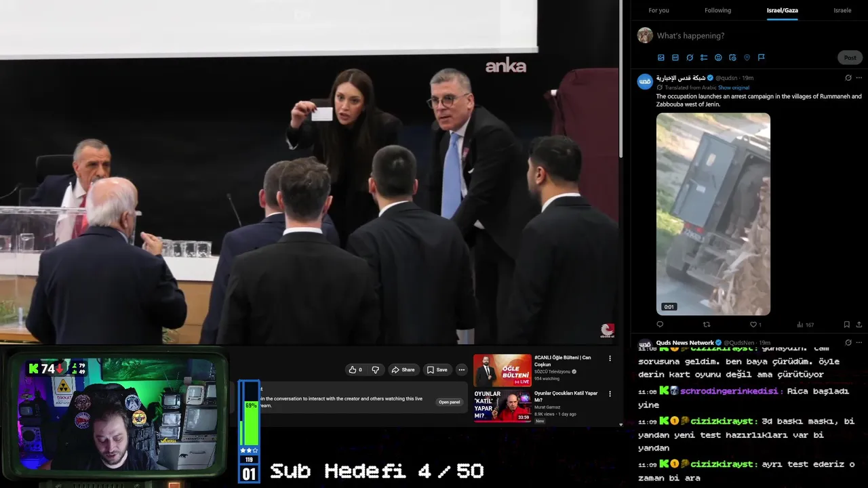Image resolution: width=868 pixels, height=488 pixels.
Task: Open Grok explain on Quds News Network post
Action: pyautogui.click(x=848, y=343)
